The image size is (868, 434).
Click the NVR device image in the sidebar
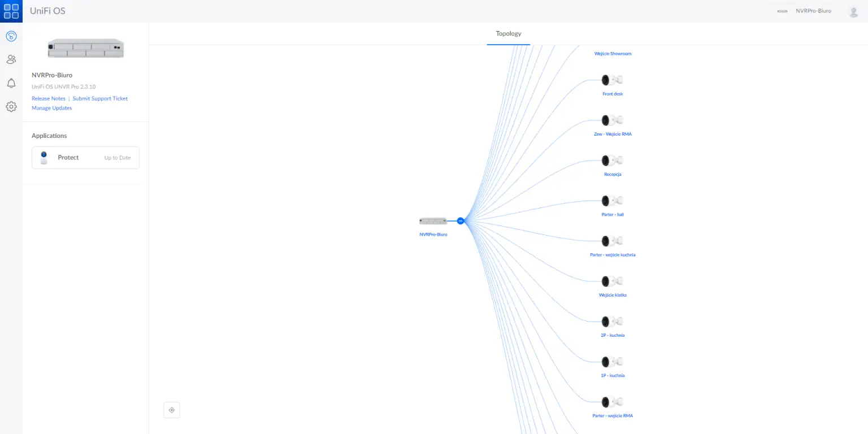[85, 48]
